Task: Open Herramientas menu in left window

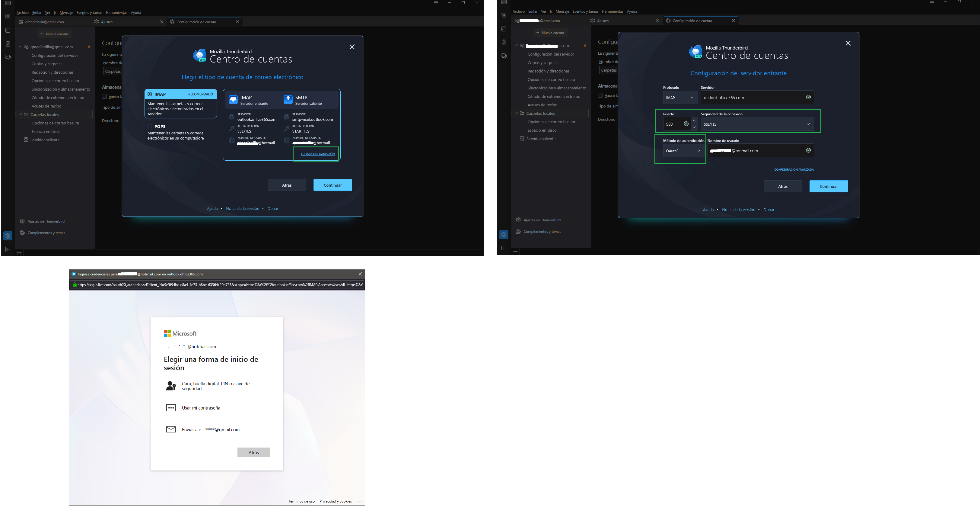Action: pos(116,13)
